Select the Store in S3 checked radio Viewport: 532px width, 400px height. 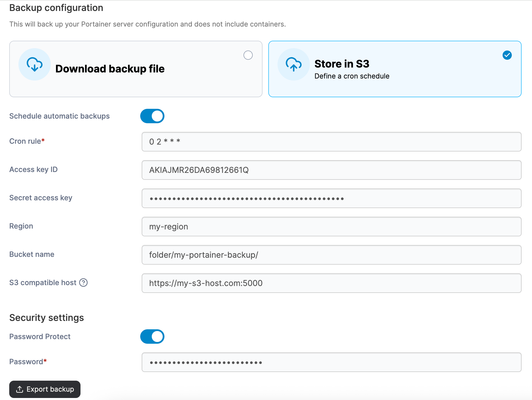pyautogui.click(x=507, y=55)
